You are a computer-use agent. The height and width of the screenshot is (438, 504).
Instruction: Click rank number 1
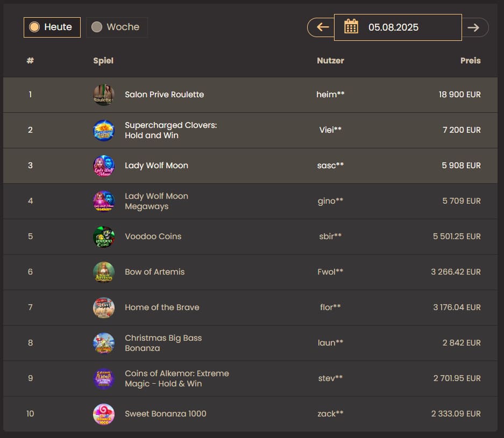coord(30,95)
